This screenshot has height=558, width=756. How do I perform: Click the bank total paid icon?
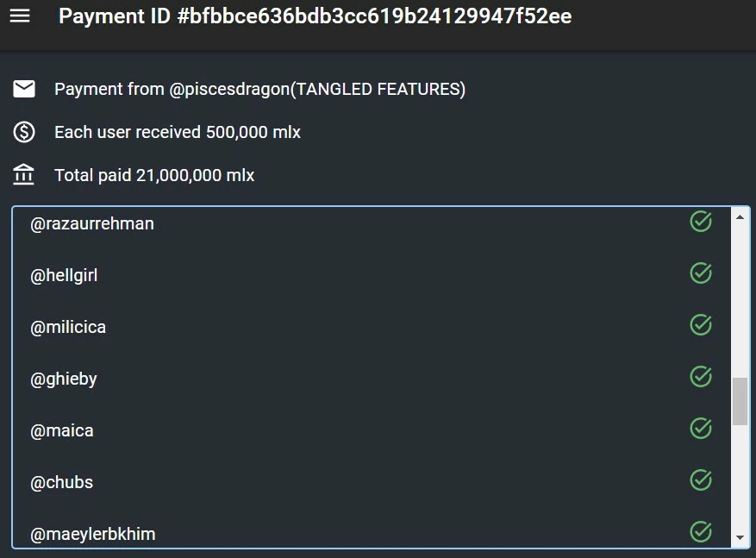point(23,174)
